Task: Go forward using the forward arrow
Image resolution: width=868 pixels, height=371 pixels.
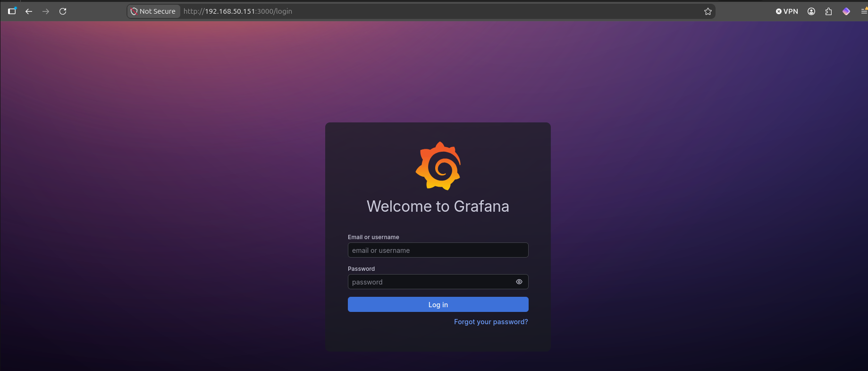Action: [46, 11]
